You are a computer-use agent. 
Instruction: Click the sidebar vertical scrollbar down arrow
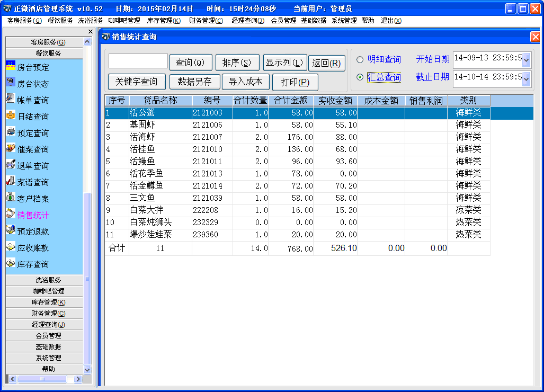(87, 370)
